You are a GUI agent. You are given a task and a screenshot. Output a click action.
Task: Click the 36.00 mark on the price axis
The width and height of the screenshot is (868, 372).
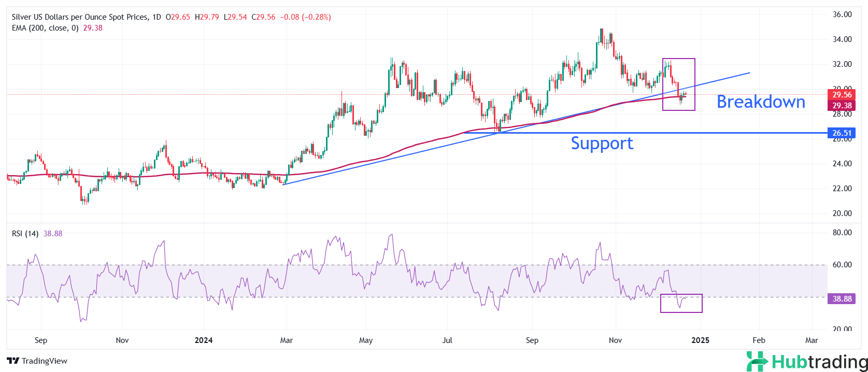842,15
